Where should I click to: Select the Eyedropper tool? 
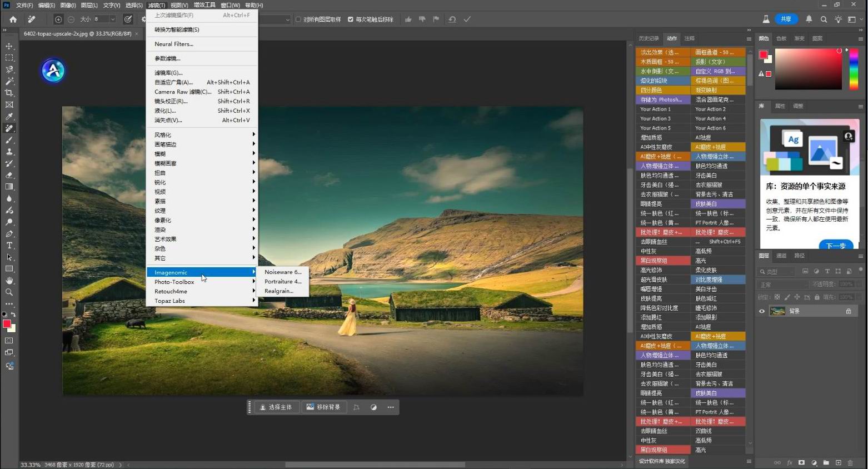click(9, 116)
